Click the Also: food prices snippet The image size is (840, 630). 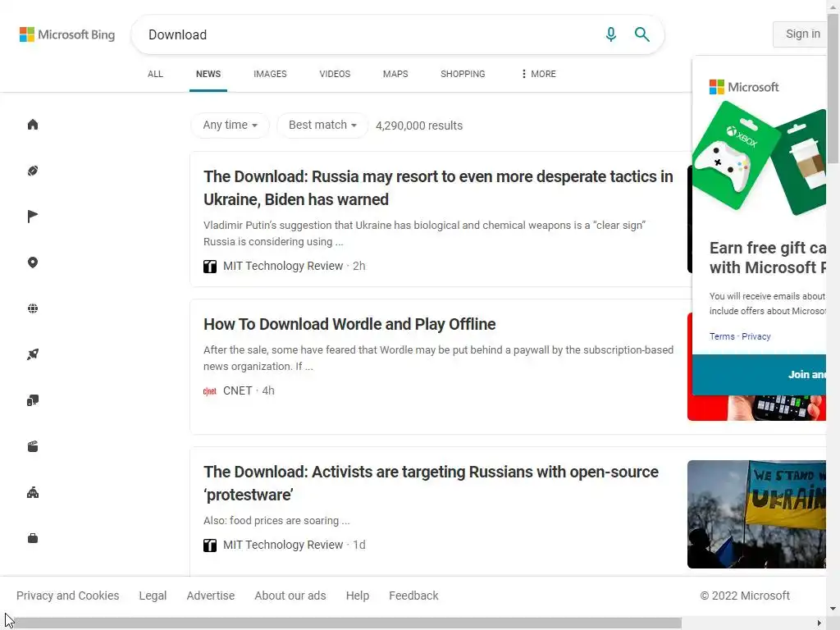tap(276, 521)
